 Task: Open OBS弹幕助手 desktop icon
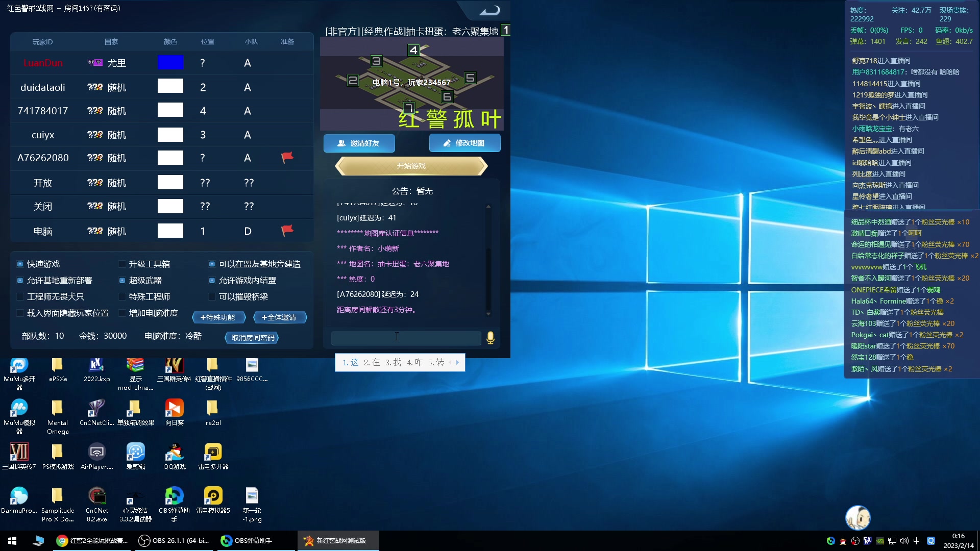point(174,505)
